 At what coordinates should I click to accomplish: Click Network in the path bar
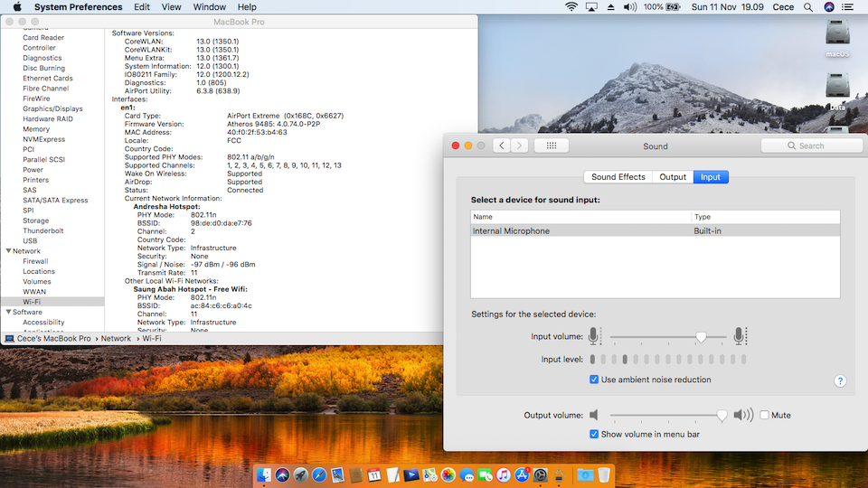click(x=116, y=339)
